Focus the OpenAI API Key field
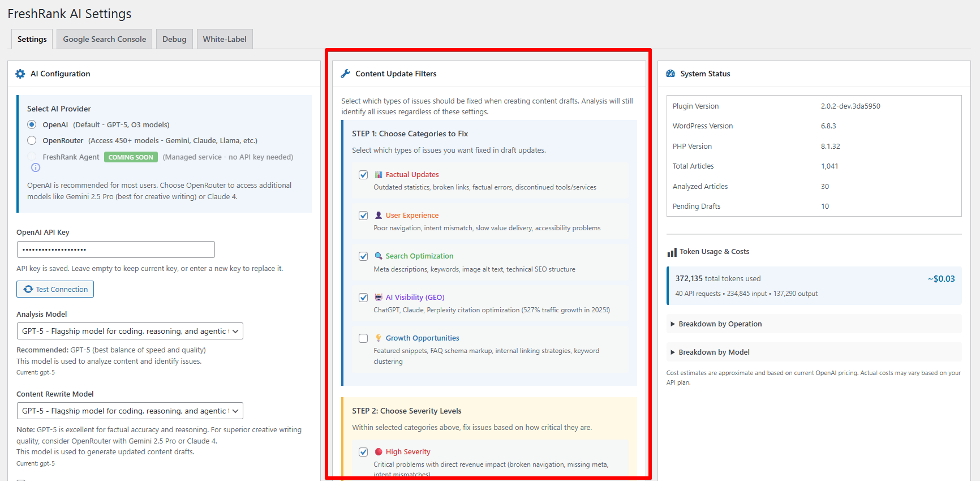This screenshot has height=482, width=980. (x=116, y=249)
